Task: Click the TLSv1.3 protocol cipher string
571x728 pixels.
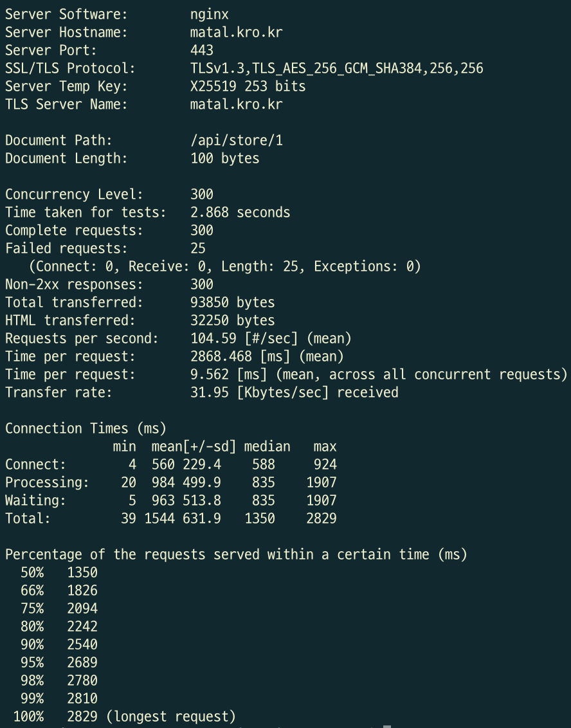Action: point(336,68)
